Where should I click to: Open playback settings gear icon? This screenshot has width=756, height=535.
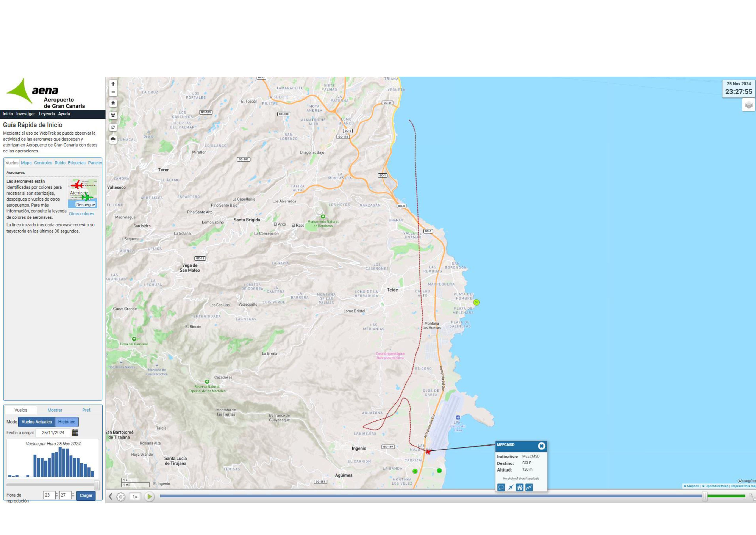(121, 496)
